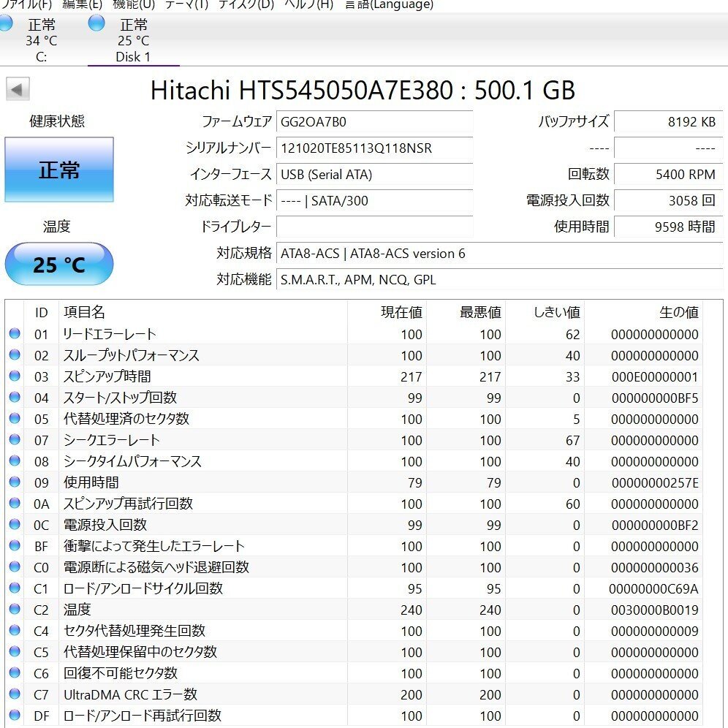728x728 pixels.
Task: Open the ディスク(D) menu
Action: tap(246, 4)
